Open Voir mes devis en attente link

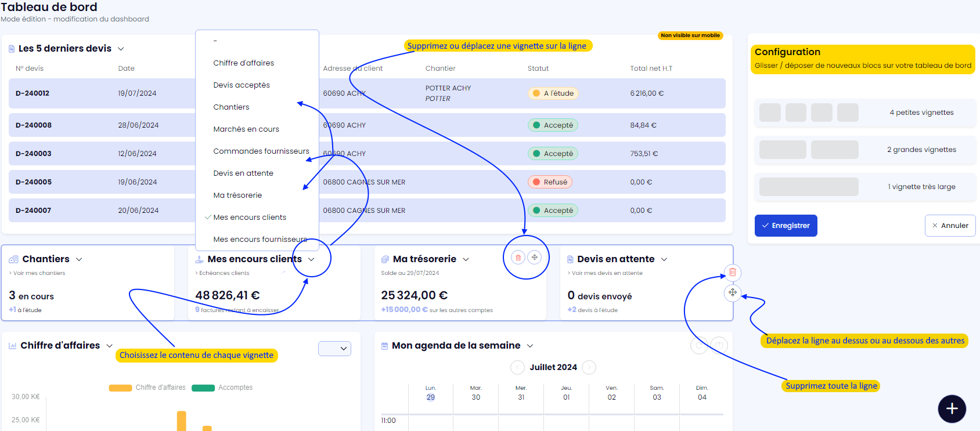(607, 273)
